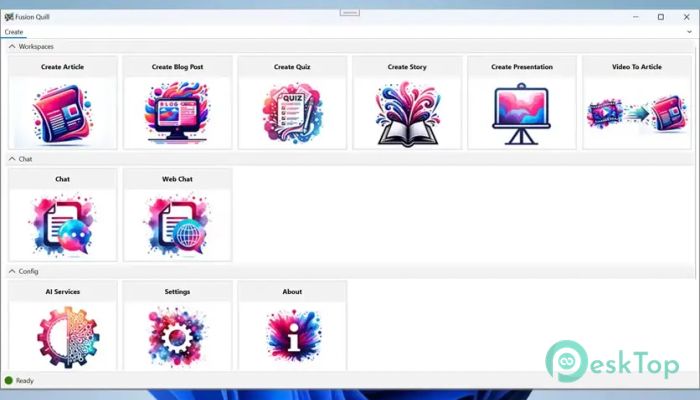The width and height of the screenshot is (700, 400).
Task: Open the About info splash icon
Action: pyautogui.click(x=293, y=336)
